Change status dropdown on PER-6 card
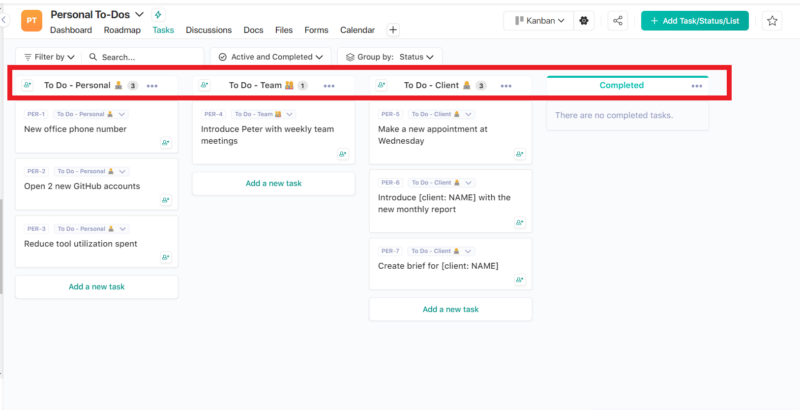 (x=441, y=183)
